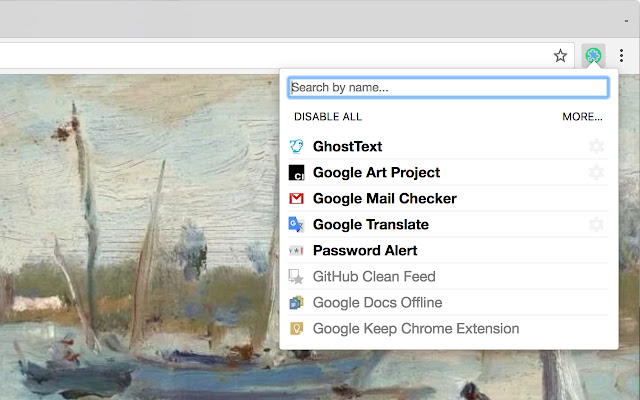Click the Gmail envelope icon

point(296,199)
